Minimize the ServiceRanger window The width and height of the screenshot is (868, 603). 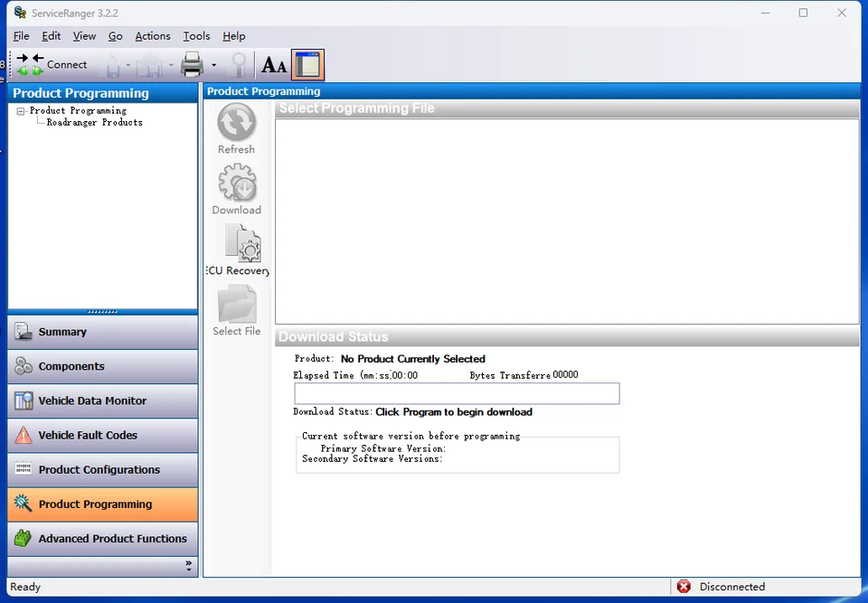pyautogui.click(x=765, y=13)
